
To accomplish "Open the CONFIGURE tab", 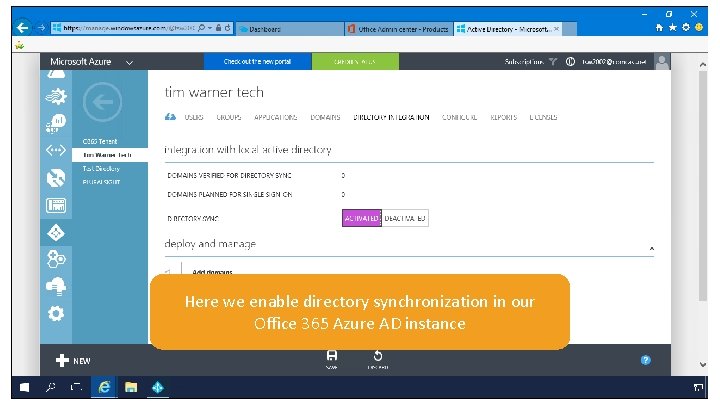I will (459, 118).
